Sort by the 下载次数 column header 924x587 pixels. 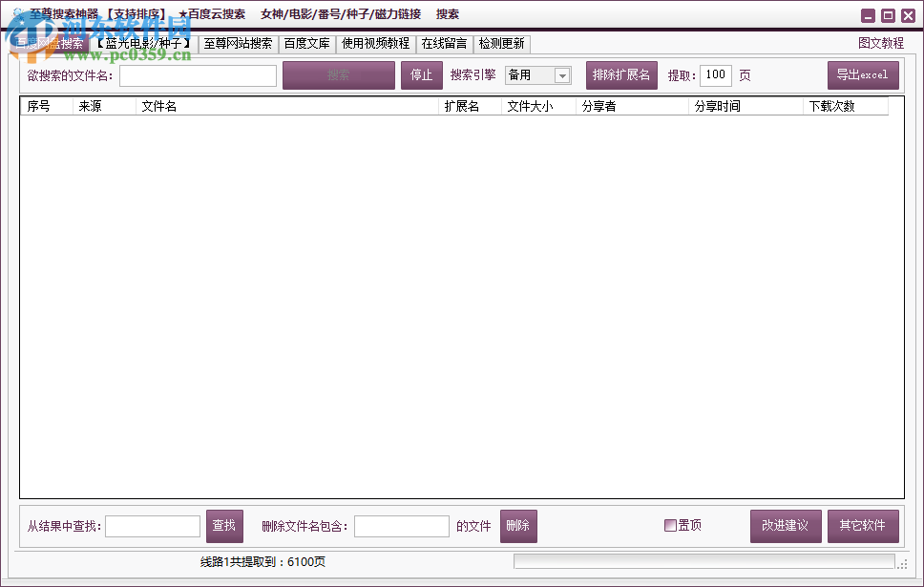846,106
